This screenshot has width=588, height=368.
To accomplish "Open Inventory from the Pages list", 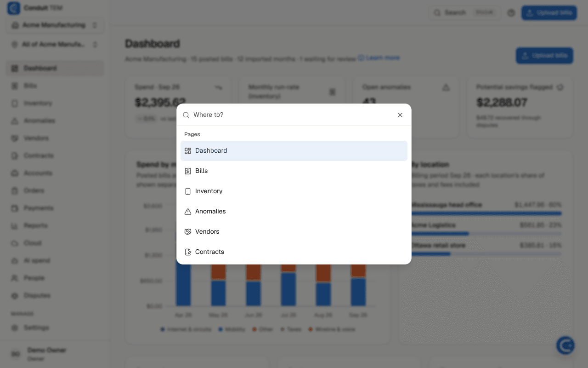I will 294,191.
